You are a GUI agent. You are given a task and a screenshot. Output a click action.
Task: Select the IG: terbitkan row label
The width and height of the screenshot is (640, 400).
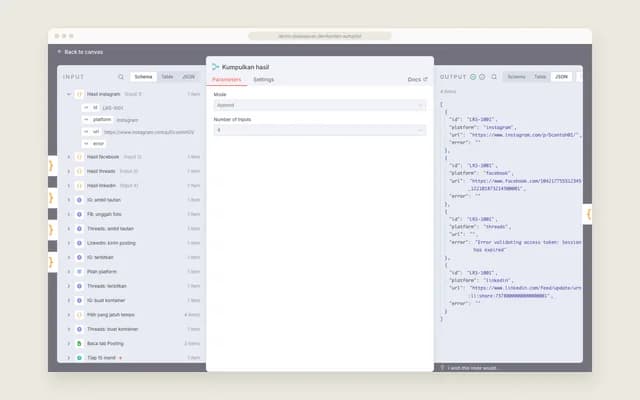100,257
